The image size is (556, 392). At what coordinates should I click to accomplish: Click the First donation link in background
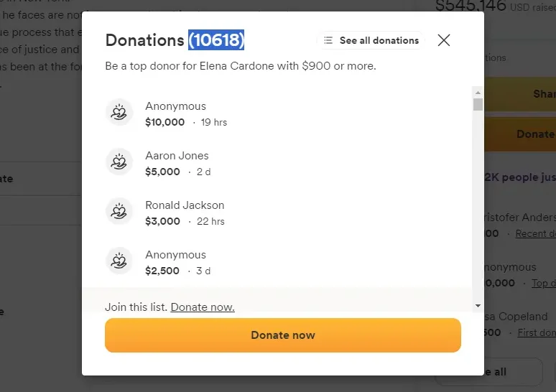pyautogui.click(x=537, y=332)
